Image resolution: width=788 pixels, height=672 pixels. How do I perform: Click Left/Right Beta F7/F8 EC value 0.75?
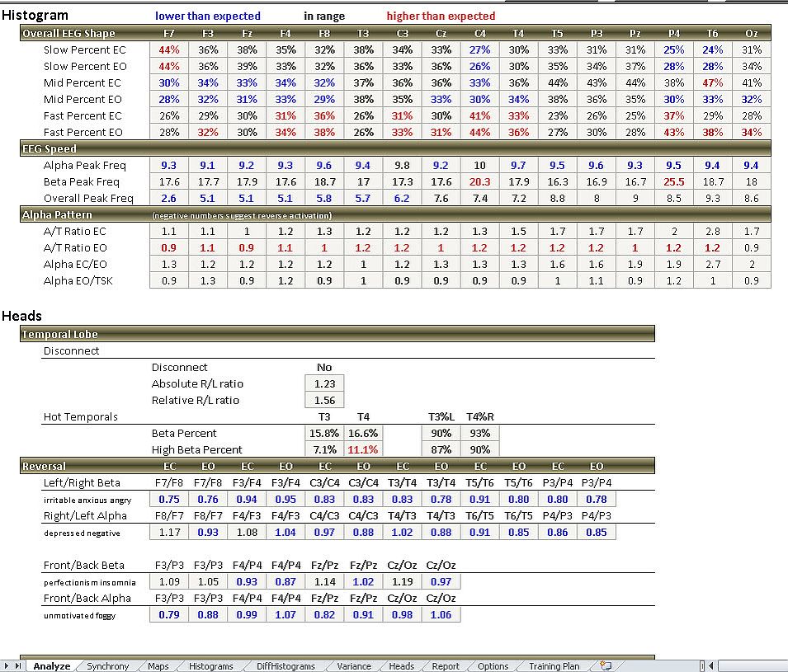pos(169,500)
